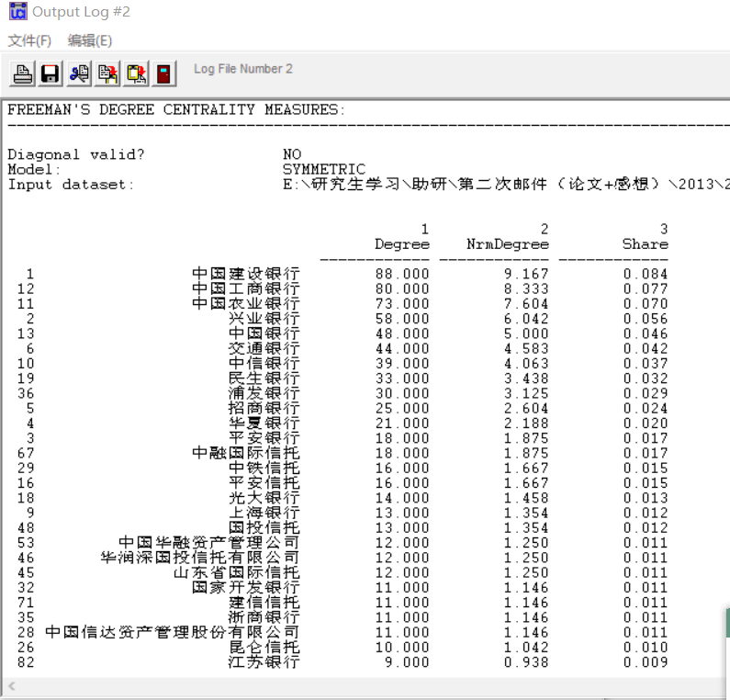The height and width of the screenshot is (700, 730).
Task: Click the 光大银行 row label
Action: click(264, 498)
